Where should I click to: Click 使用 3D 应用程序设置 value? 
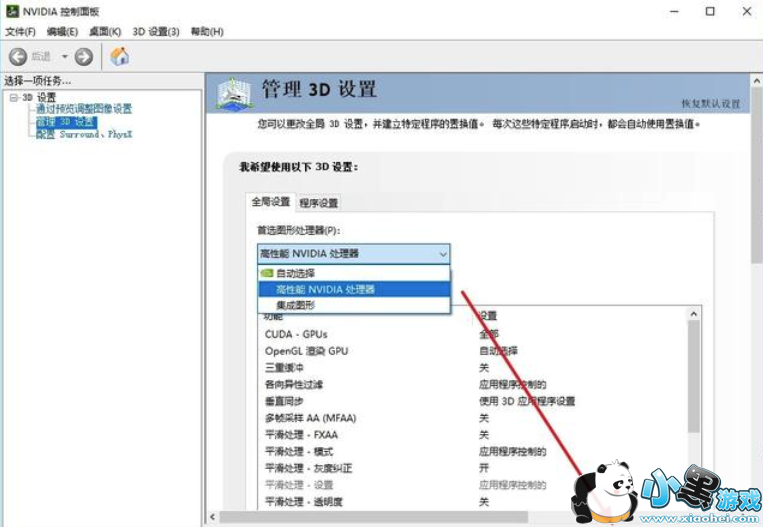[x=527, y=401]
